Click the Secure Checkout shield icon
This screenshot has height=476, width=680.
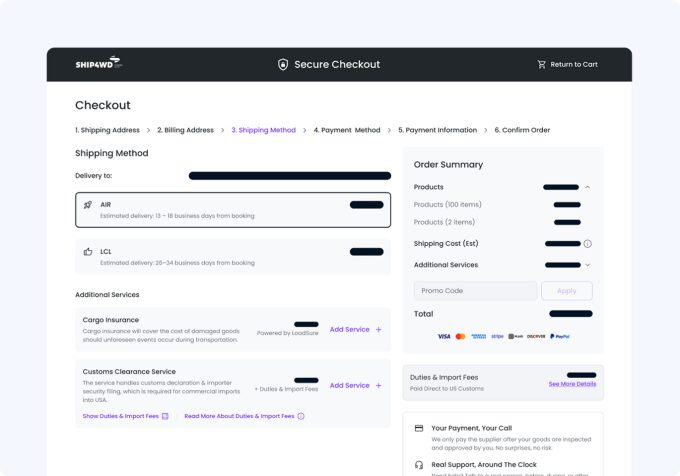tap(283, 65)
